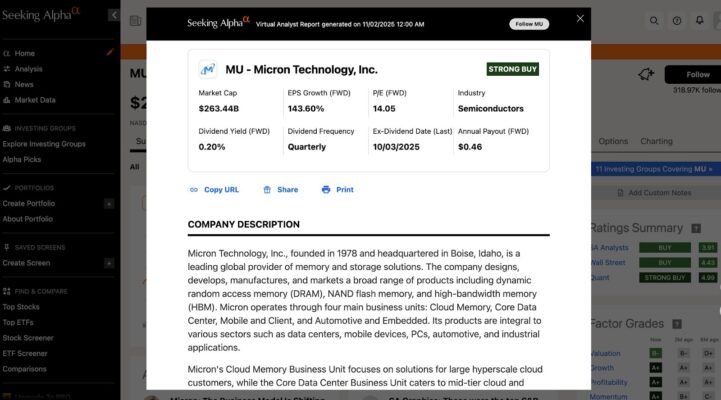Collapse the left sidebar arrow

(x=111, y=18)
